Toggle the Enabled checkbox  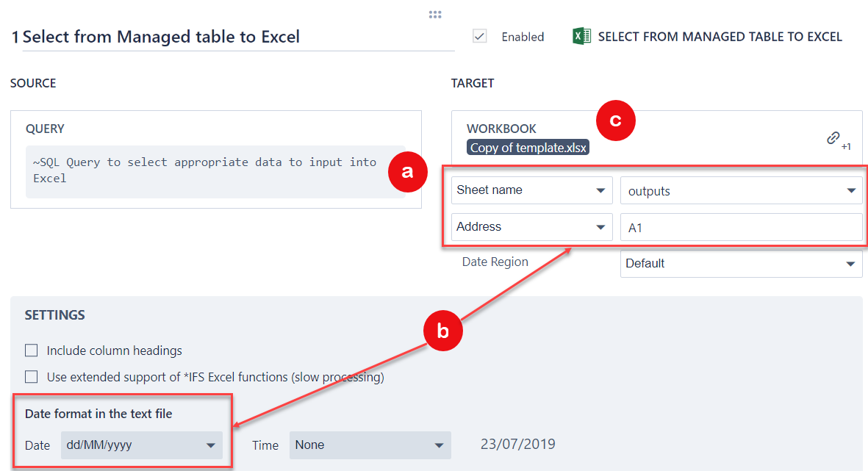[x=480, y=37]
